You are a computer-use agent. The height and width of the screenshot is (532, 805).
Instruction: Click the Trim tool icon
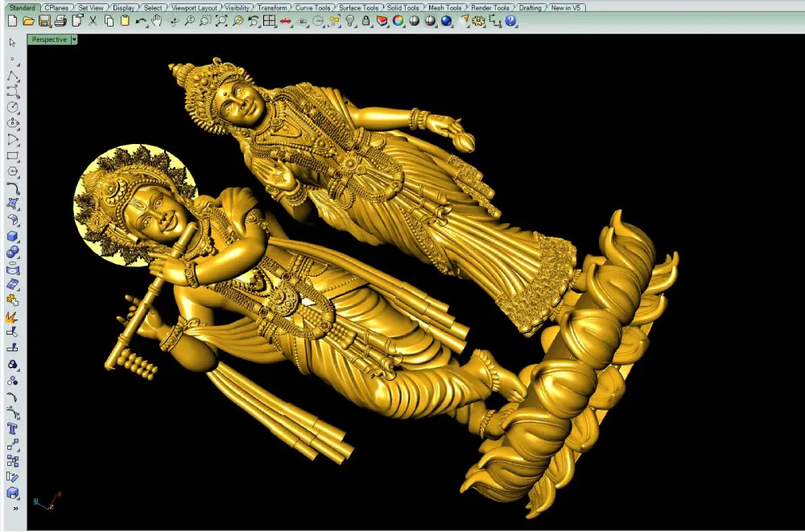pyautogui.click(x=12, y=332)
